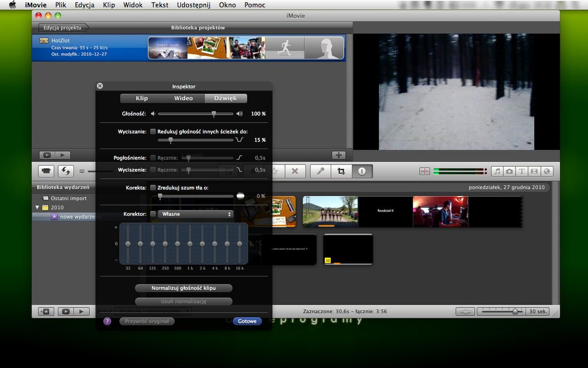Click the inspector info icon

point(362,171)
